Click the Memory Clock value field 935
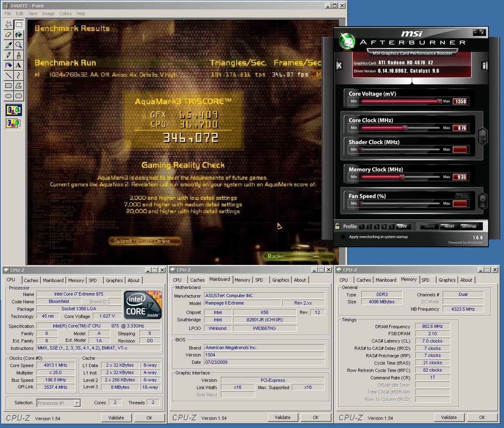The image size is (504, 428). (x=460, y=177)
